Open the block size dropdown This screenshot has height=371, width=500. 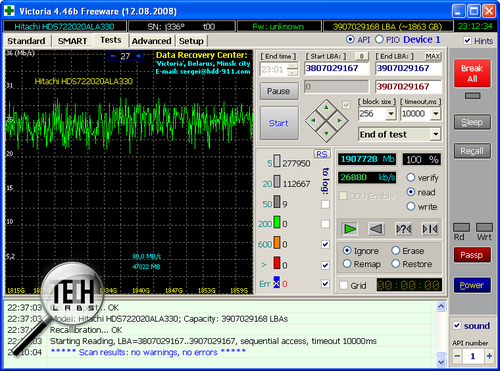391,114
